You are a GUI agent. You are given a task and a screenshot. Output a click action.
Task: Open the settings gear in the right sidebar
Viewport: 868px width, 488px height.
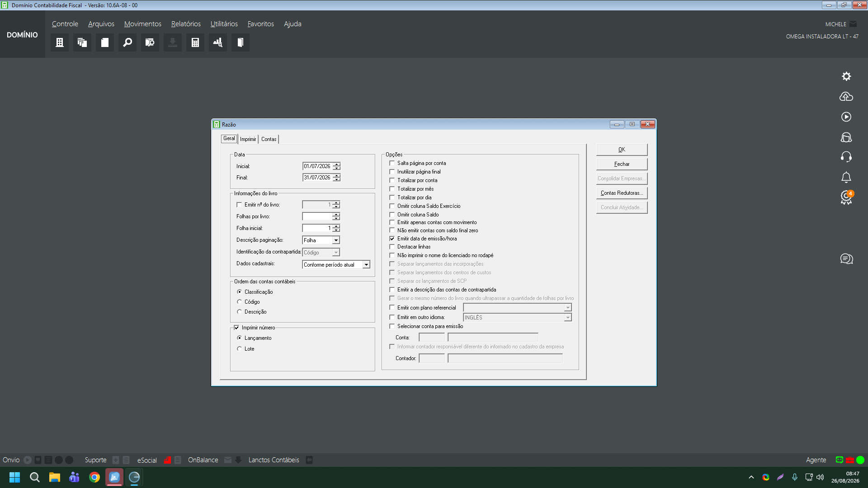[x=846, y=76]
